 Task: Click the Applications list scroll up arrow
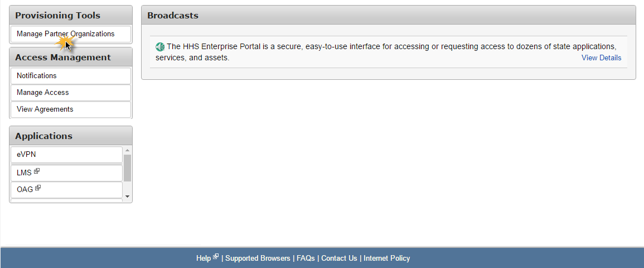(127, 150)
